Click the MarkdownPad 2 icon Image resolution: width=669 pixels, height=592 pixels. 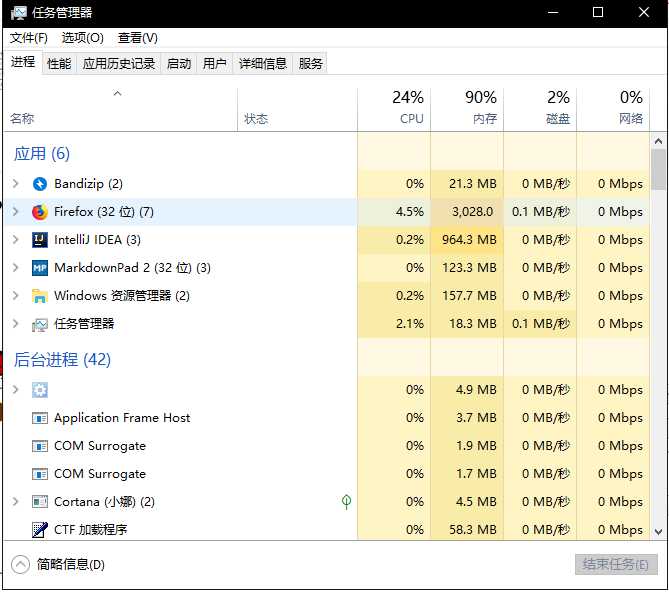(x=40, y=268)
